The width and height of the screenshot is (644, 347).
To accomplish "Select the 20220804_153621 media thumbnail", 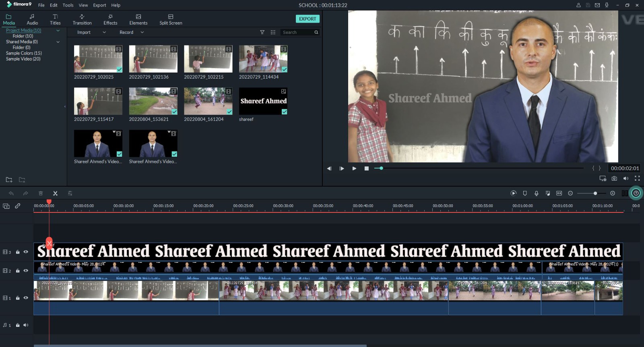I will (x=153, y=102).
